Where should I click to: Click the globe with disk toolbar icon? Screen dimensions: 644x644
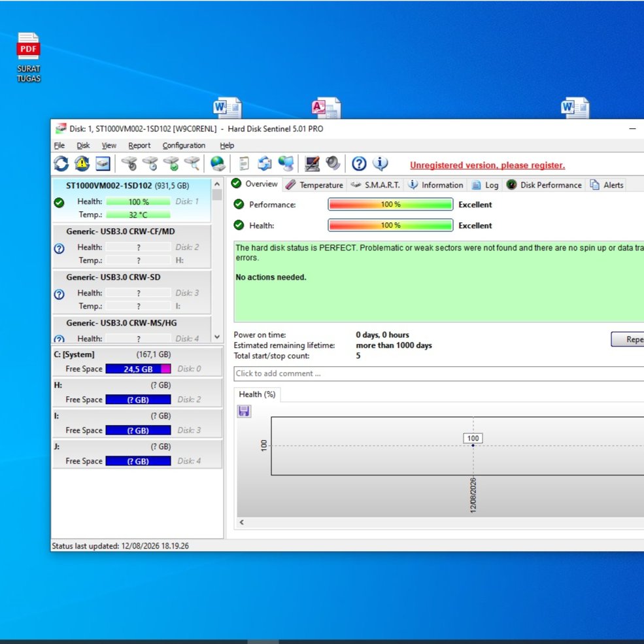(218, 164)
